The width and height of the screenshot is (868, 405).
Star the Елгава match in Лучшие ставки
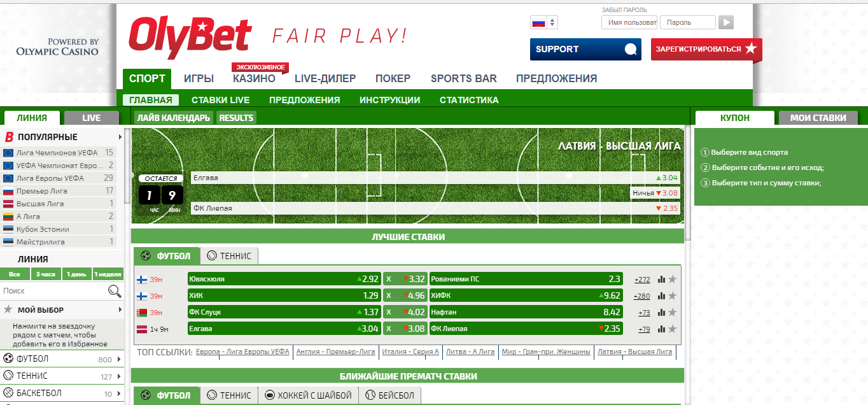tap(672, 329)
